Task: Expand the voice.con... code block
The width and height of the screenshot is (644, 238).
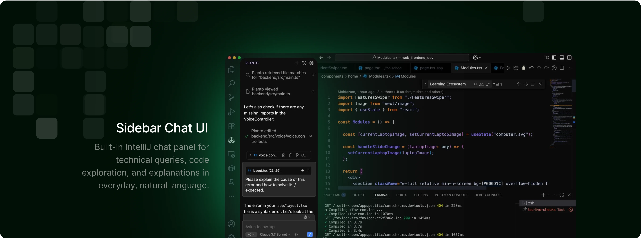Action: [x=250, y=155]
